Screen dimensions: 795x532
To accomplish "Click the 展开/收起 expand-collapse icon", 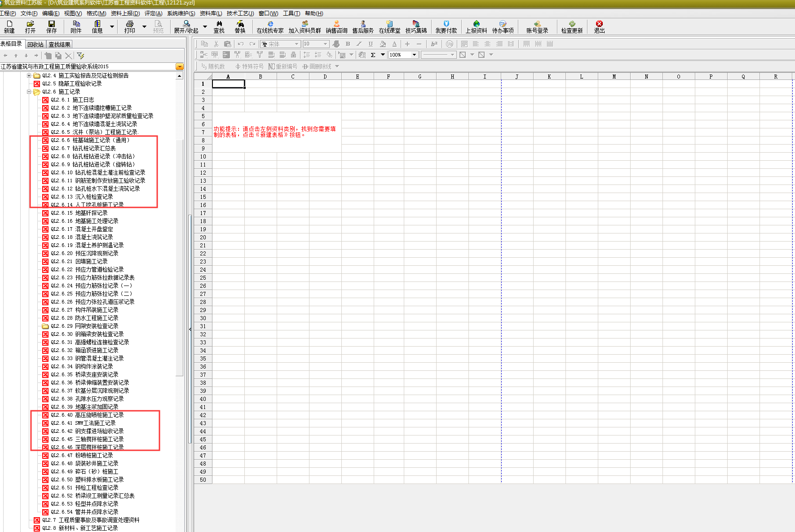I will (x=186, y=27).
